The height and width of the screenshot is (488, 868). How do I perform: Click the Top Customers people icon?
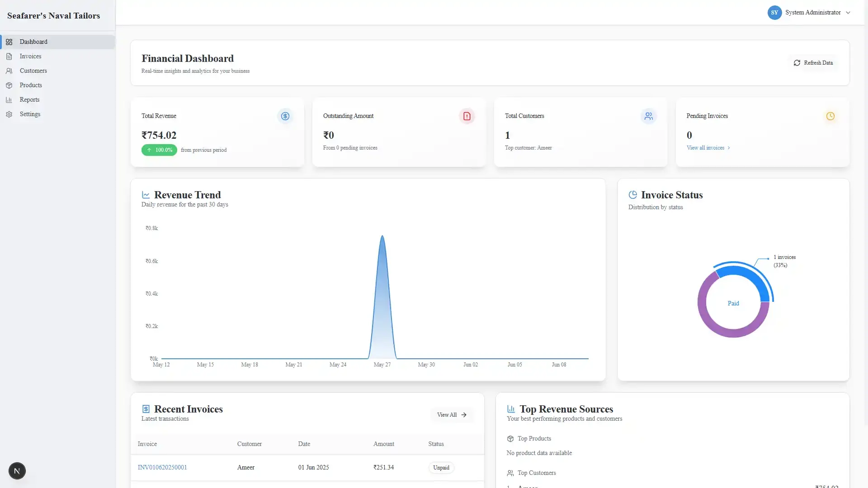click(x=510, y=473)
